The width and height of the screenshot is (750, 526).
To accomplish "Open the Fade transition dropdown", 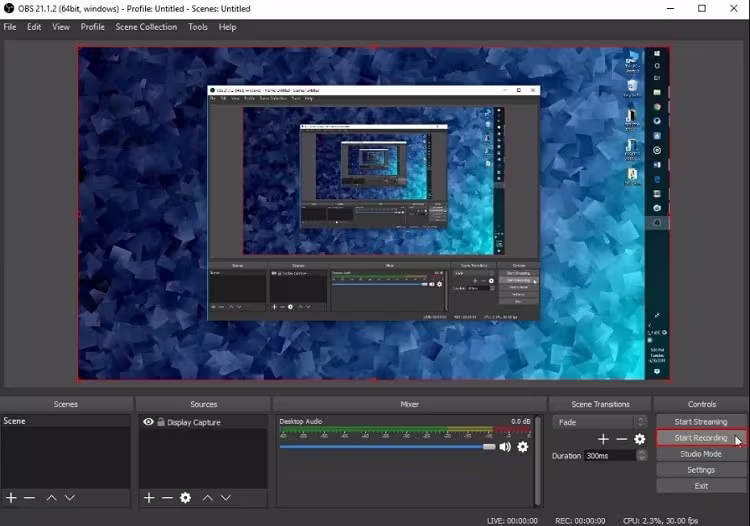I will (600, 422).
